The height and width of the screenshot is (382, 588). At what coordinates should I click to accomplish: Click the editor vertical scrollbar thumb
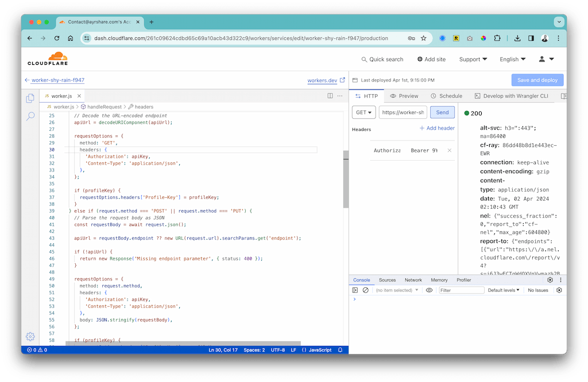coord(346,179)
